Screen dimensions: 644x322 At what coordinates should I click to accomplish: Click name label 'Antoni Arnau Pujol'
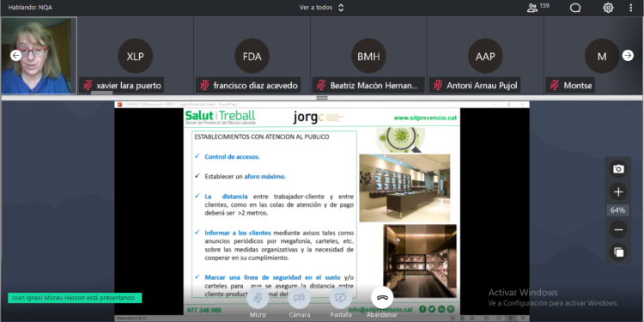482,85
